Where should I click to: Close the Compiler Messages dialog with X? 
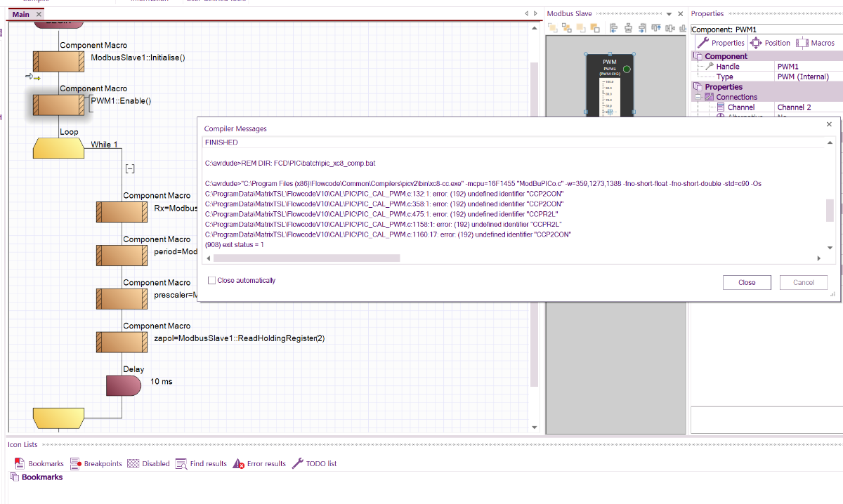(x=829, y=124)
